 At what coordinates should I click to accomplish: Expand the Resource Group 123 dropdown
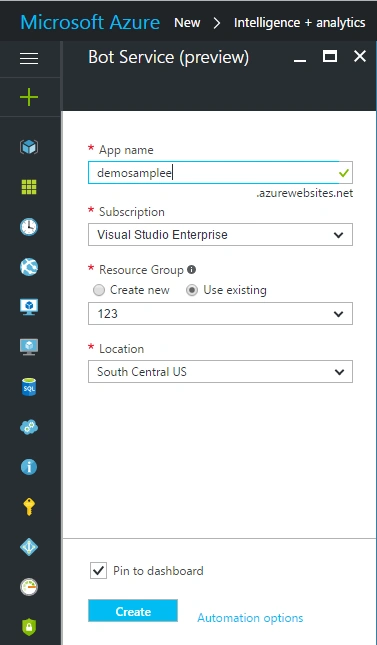[x=220, y=313]
